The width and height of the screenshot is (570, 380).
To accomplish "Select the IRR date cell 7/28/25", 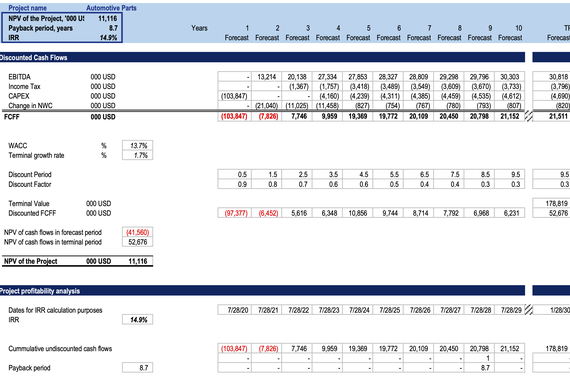I will pos(388,310).
